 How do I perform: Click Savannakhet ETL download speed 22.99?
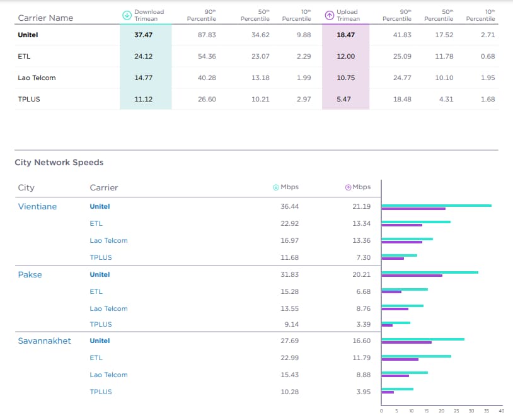coord(289,358)
